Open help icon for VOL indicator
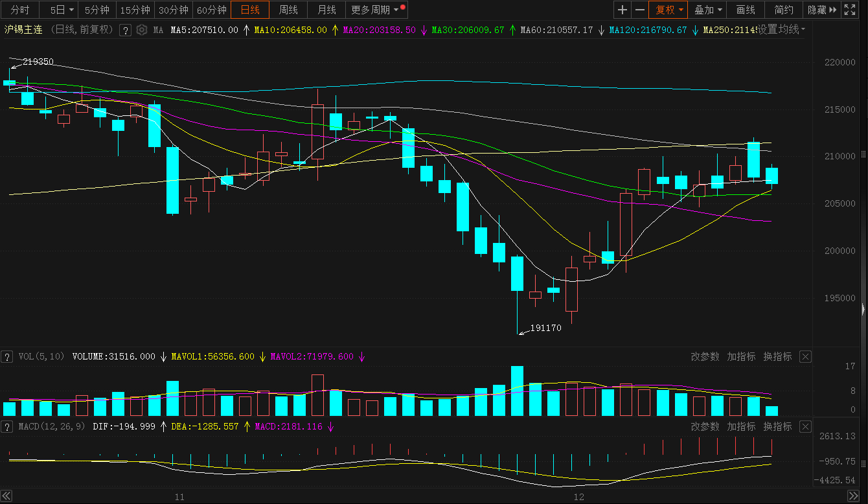 7,356
